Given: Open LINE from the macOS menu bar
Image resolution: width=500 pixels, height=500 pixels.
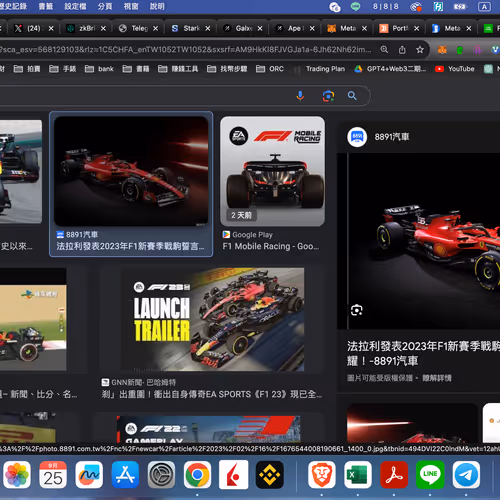Looking at the screenshot, I should (x=355, y=6).
